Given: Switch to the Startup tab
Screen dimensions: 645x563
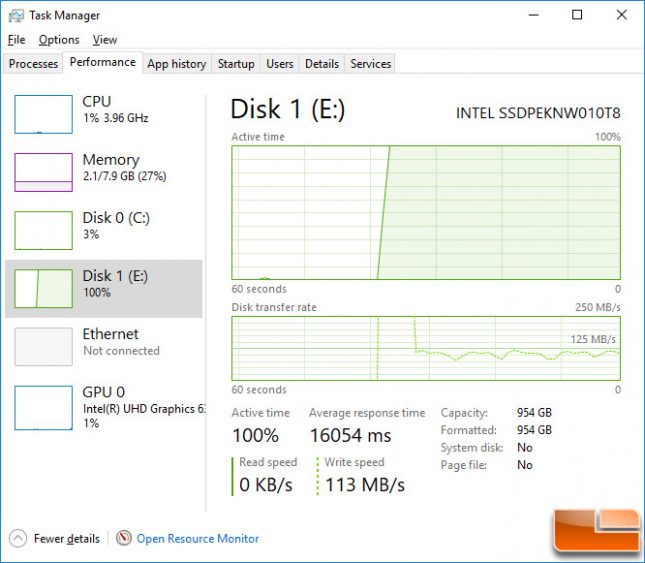Looking at the screenshot, I should tap(236, 64).
